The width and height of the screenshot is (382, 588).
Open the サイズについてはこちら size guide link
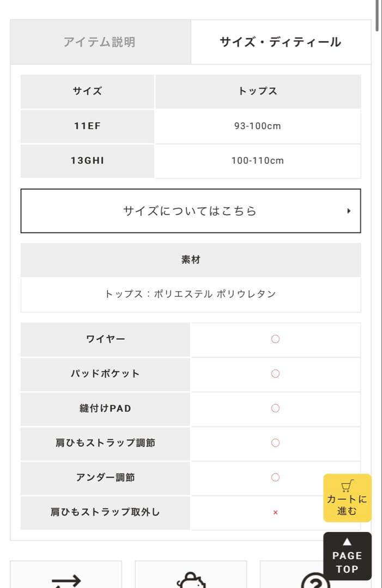190,211
